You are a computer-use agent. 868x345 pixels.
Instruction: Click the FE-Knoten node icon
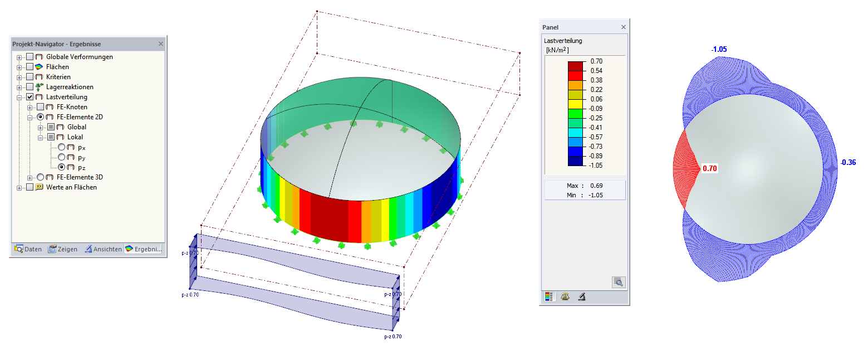(x=50, y=107)
